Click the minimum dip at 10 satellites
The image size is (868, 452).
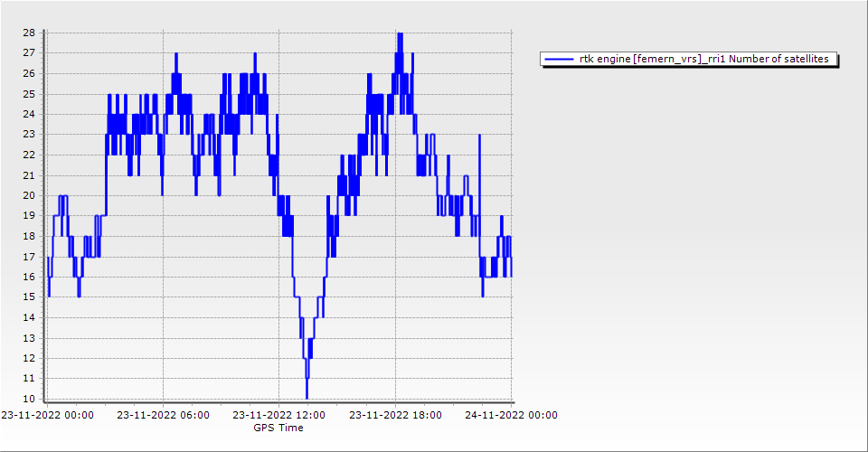click(x=307, y=397)
